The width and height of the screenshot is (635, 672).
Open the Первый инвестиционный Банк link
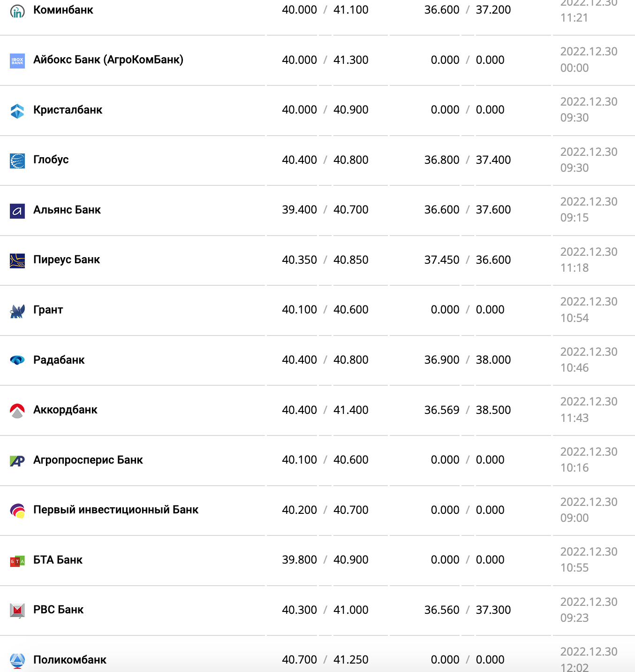(x=116, y=510)
